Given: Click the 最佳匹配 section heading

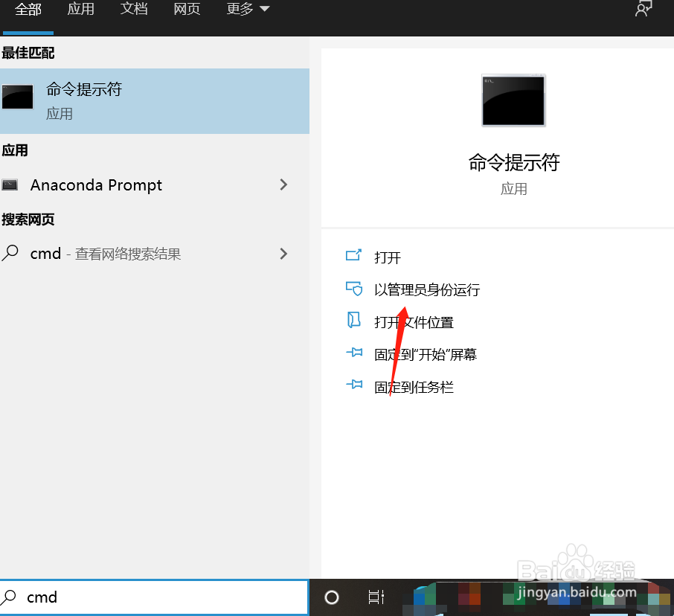Looking at the screenshot, I should coord(28,53).
